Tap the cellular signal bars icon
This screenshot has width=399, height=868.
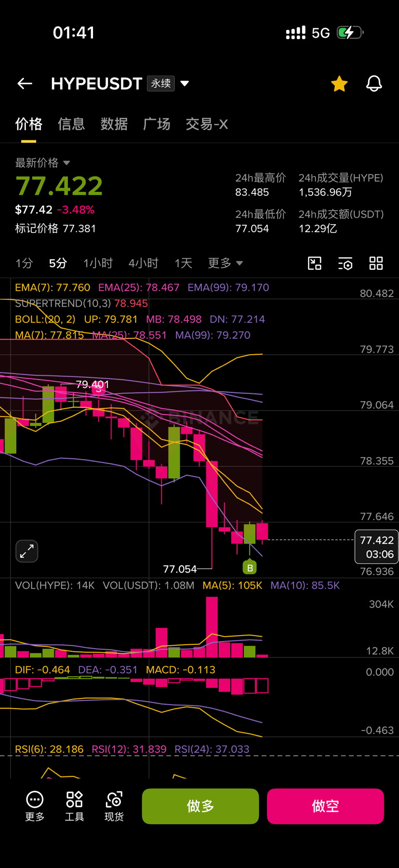(295, 33)
